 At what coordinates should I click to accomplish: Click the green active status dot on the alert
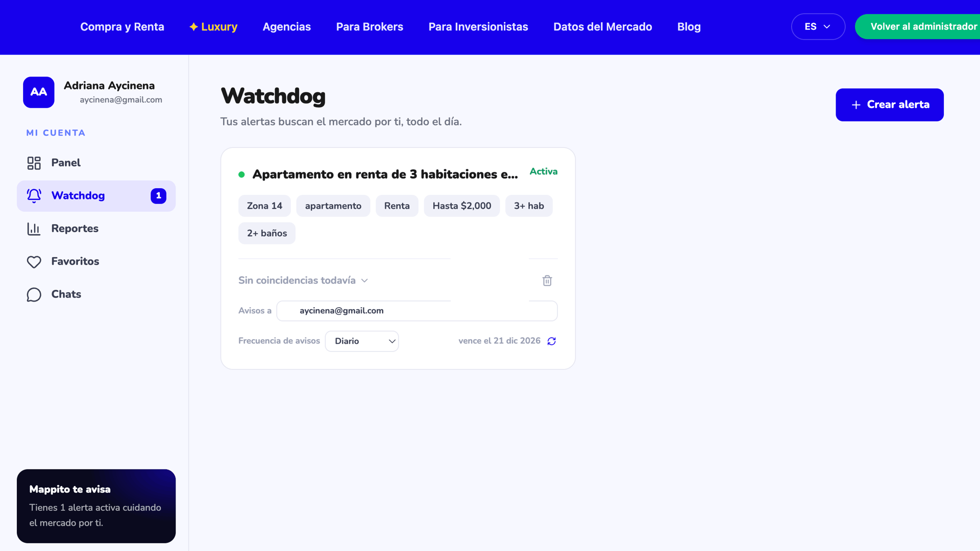241,174
